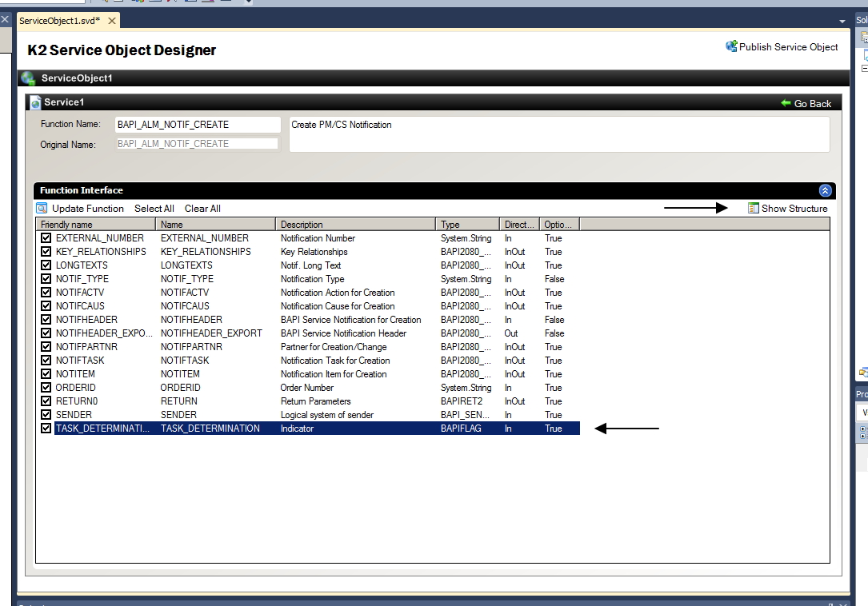The image size is (868, 606).
Task: Uncheck the RETURN0 checkbox
Action: [46, 401]
